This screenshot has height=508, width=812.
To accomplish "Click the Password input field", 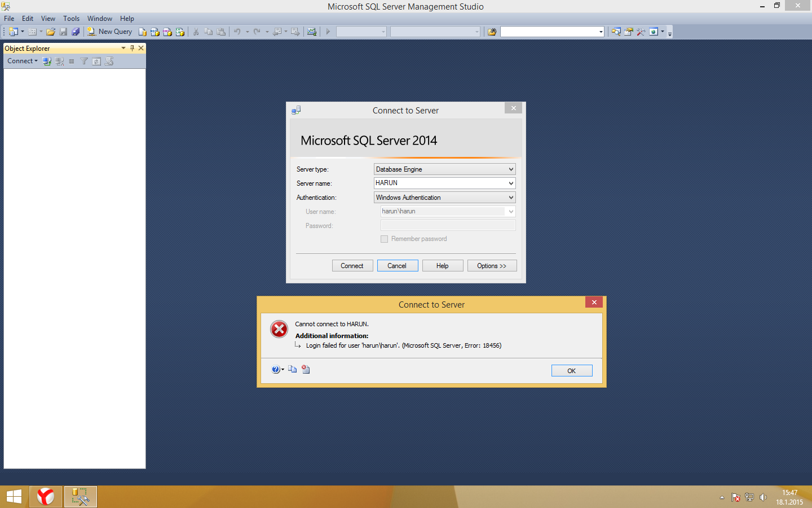I will (448, 225).
